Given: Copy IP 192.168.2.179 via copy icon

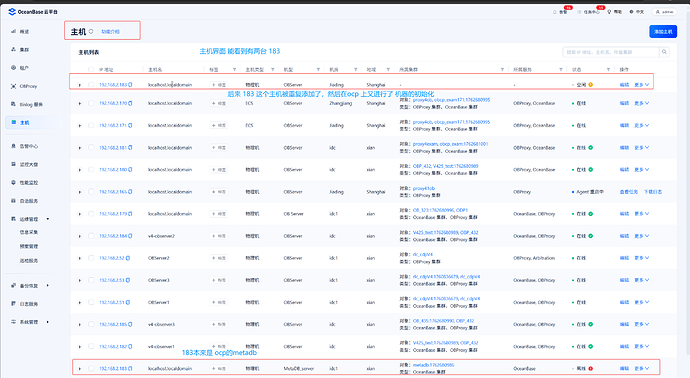Looking at the screenshot, I should tap(130, 214).
